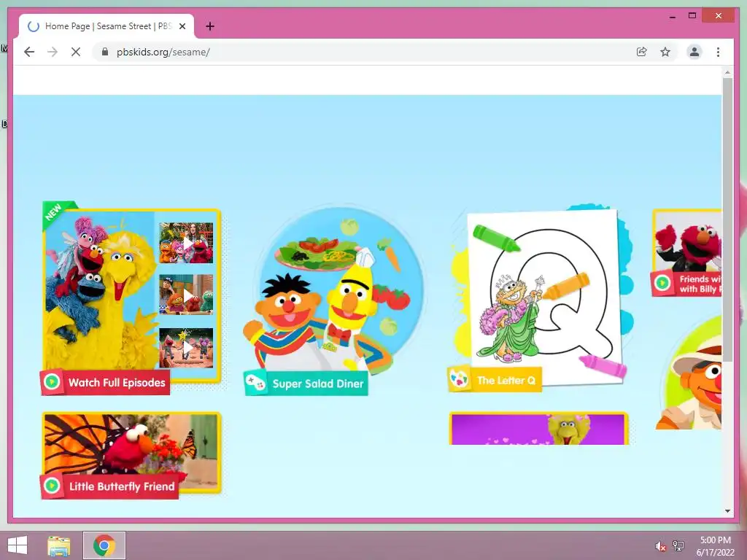Open File Explorer from the taskbar
The width and height of the screenshot is (747, 560).
(x=59, y=545)
